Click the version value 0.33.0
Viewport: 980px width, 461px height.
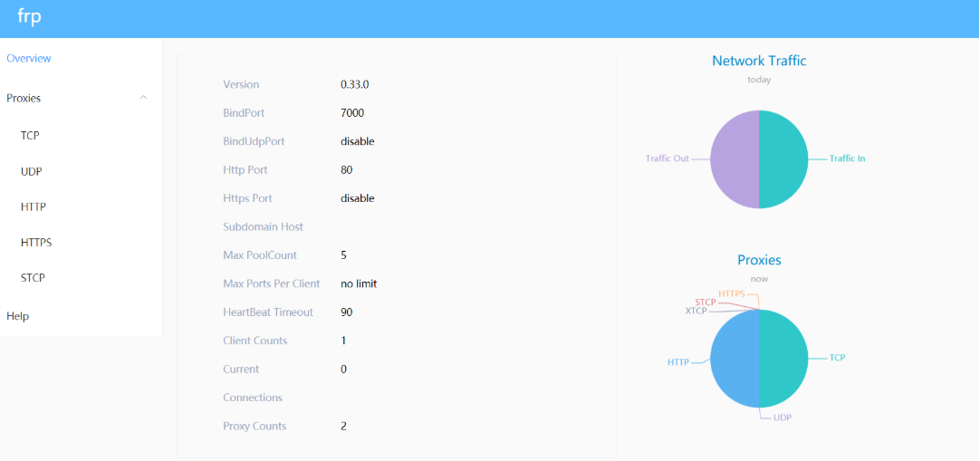click(x=354, y=84)
